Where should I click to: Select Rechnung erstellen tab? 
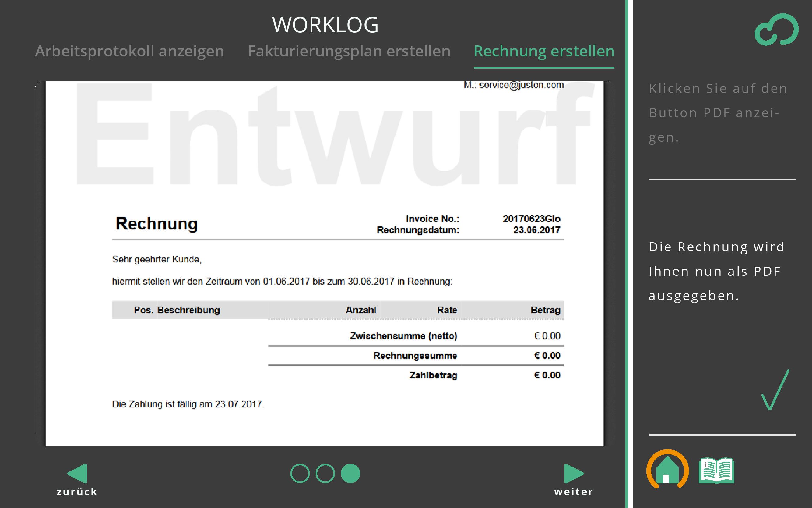(x=544, y=51)
